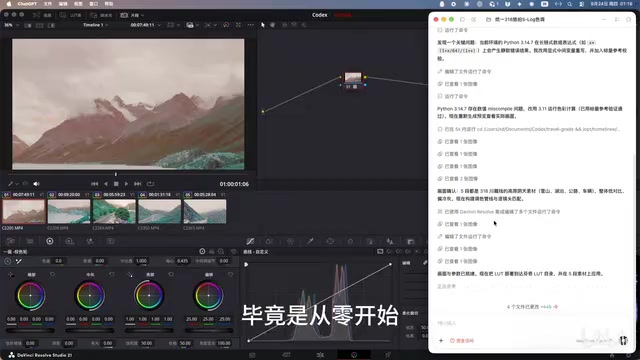640x360 pixels.
Task: Reset the Lift color wheel
Action: point(52,274)
